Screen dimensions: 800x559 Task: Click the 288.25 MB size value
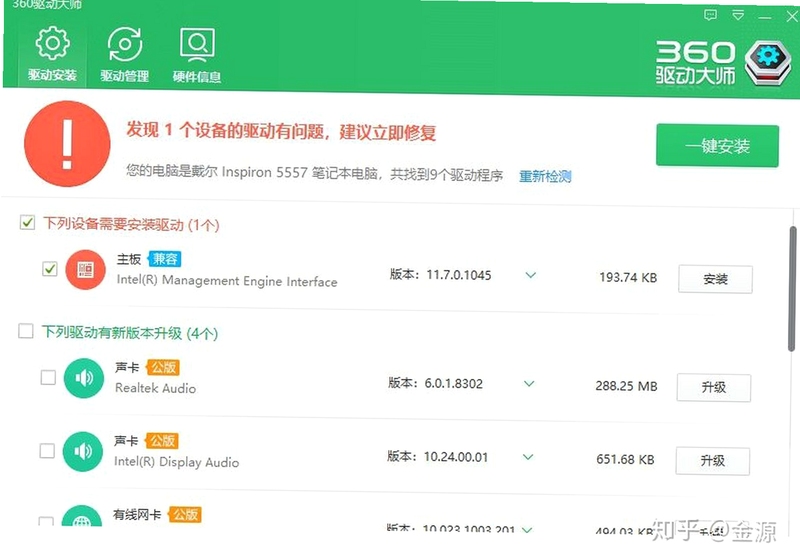(x=627, y=386)
